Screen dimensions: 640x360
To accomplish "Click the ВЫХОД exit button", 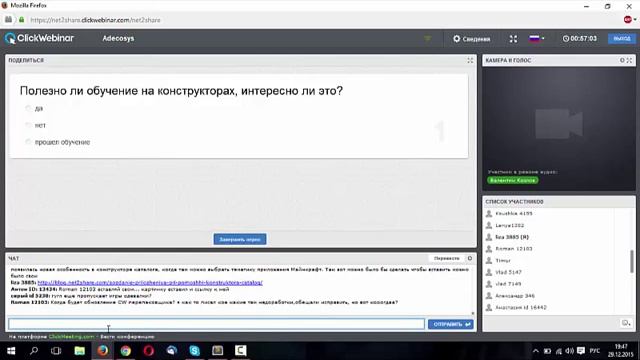I will (622, 38).
